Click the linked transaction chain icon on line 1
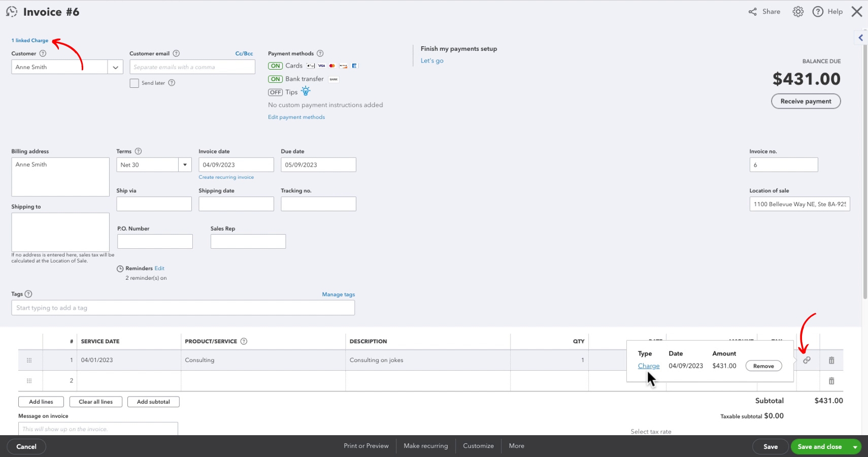Screen dimensions: 868x457 [807, 360]
